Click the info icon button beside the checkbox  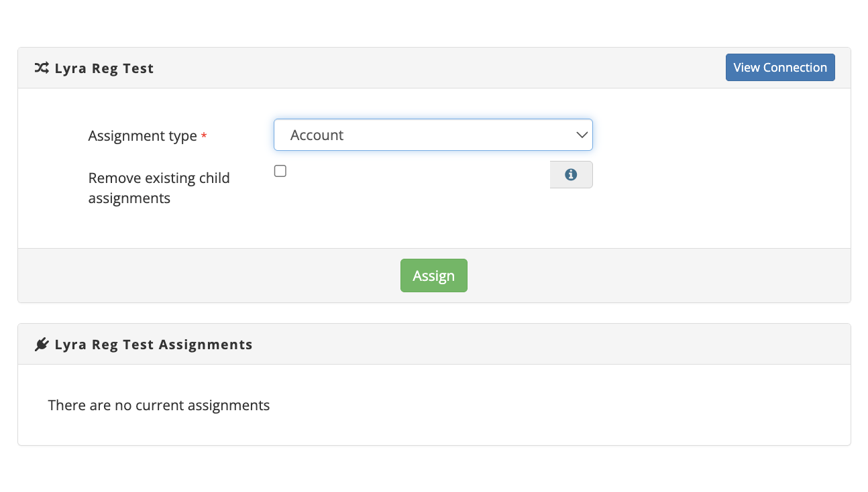571,174
